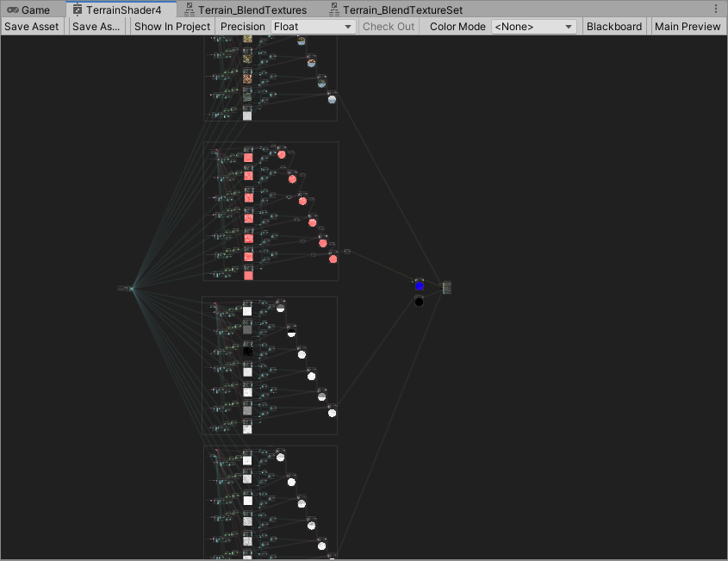The height and width of the screenshot is (561, 728).
Task: Click the shader graph icon on TerrainShader4 tab
Action: click(x=77, y=9)
